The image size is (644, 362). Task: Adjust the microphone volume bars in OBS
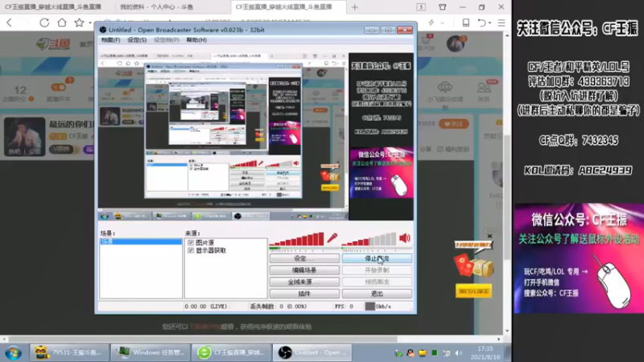tap(296, 239)
